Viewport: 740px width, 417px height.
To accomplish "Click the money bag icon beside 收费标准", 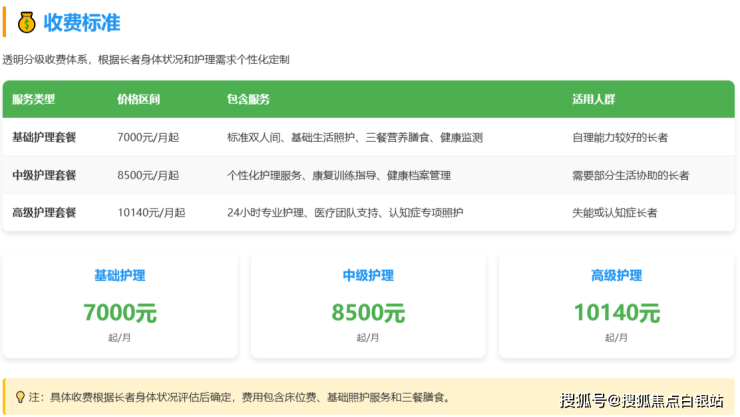I will pos(25,21).
